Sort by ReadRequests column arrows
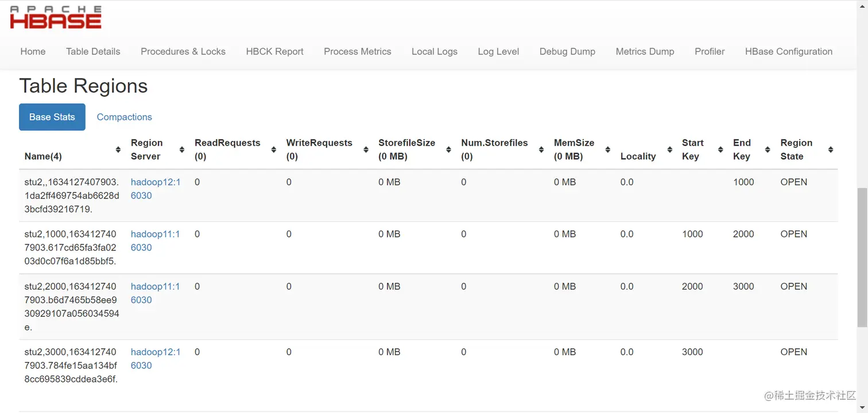 tap(273, 150)
